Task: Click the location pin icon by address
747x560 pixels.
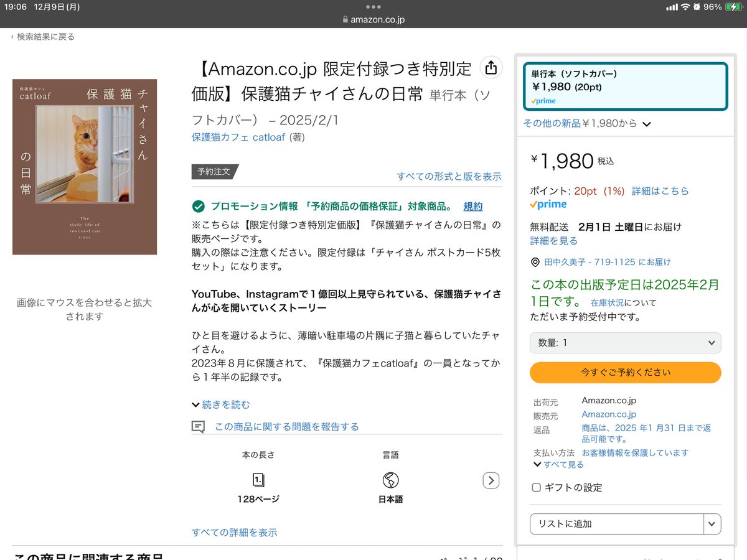Action: tap(535, 262)
